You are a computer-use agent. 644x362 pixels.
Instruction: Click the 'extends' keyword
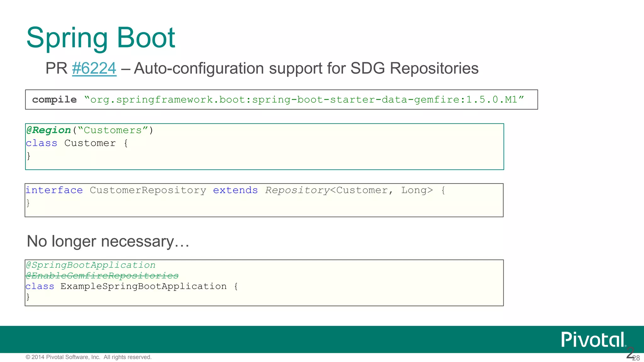(235, 190)
